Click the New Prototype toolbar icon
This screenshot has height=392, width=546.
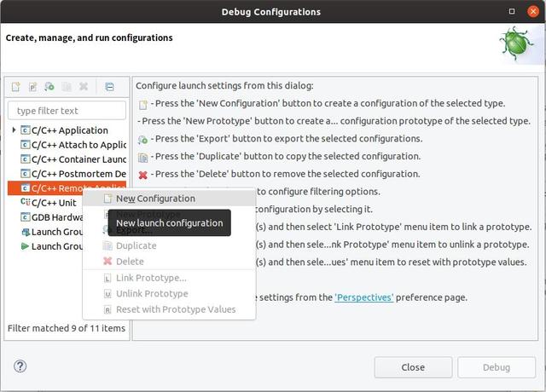(x=32, y=87)
